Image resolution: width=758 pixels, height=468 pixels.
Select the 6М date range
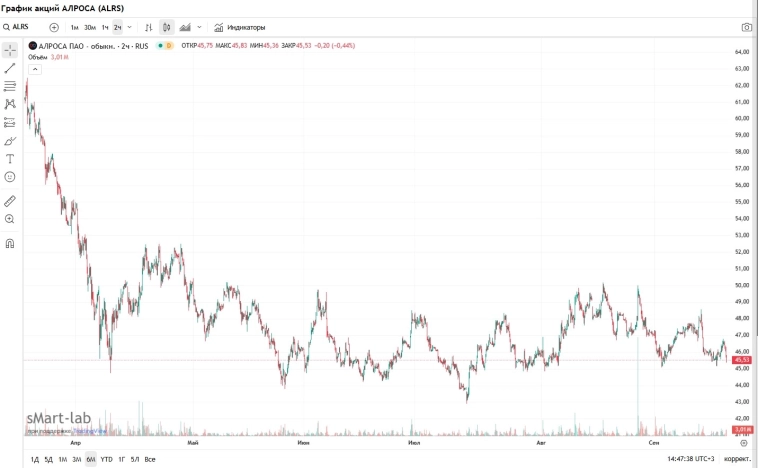click(x=91, y=459)
